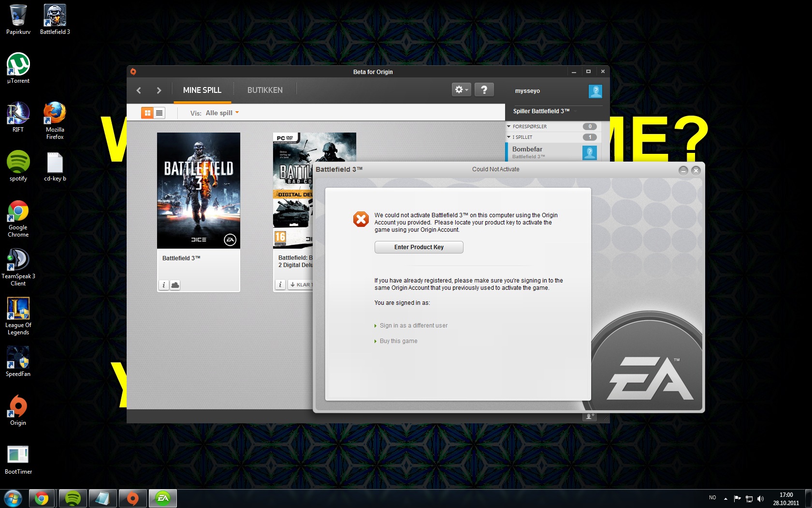Launch the Battlefield 3 desktop shortcut
This screenshot has width=812, height=508.
[55, 19]
